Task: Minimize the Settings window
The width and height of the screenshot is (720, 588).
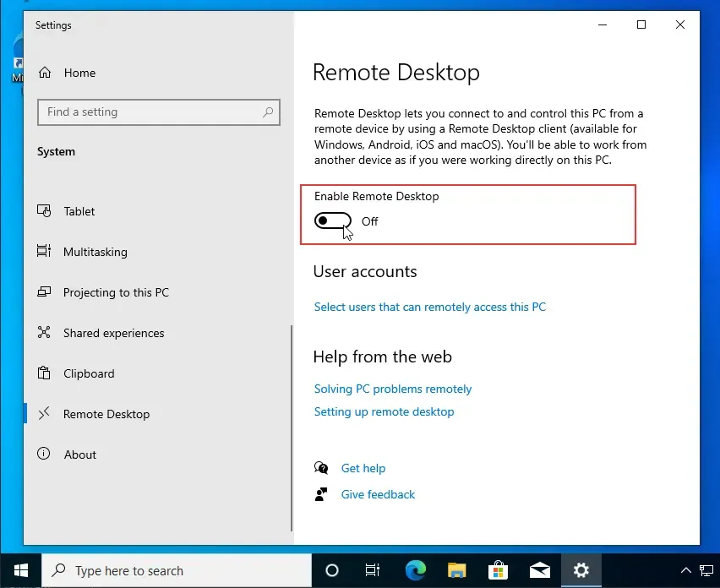Action: coord(603,24)
